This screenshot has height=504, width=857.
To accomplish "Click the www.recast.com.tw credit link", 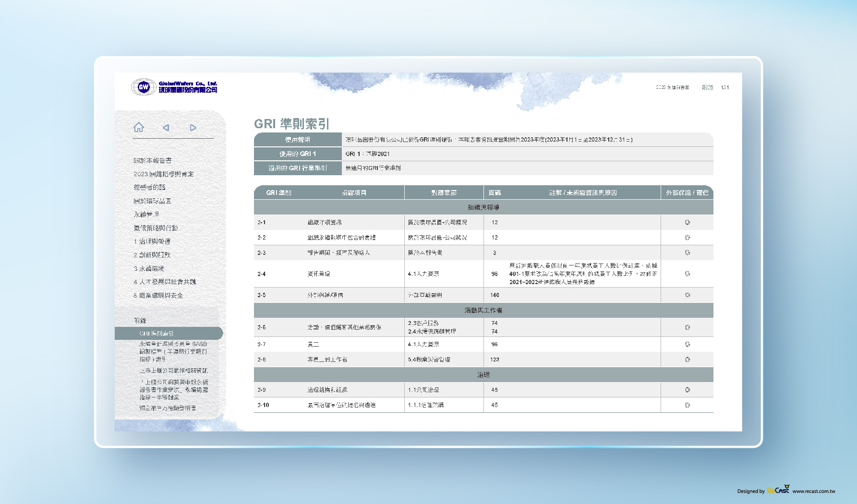I will [x=814, y=491].
